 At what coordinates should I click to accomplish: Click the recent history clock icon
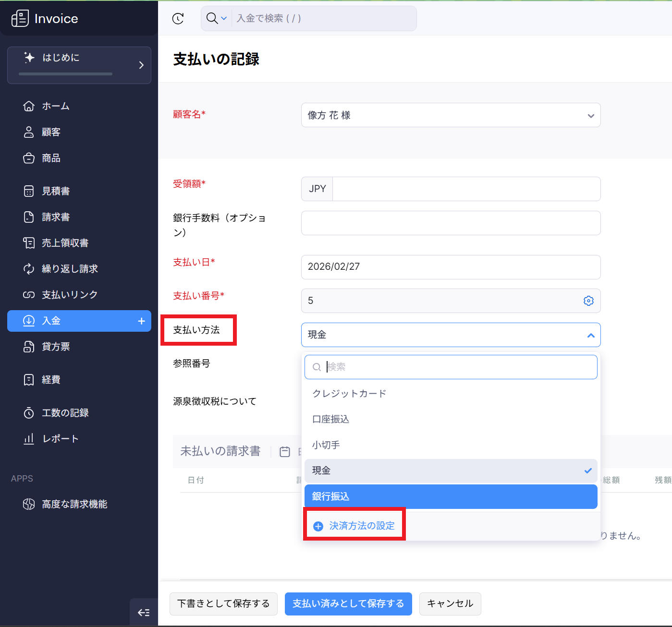point(178,19)
